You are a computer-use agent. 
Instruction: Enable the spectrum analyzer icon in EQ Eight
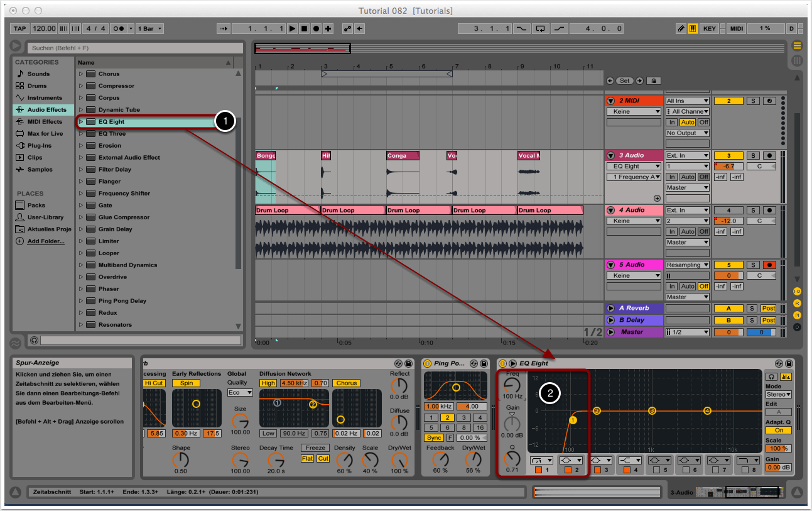coord(786,377)
